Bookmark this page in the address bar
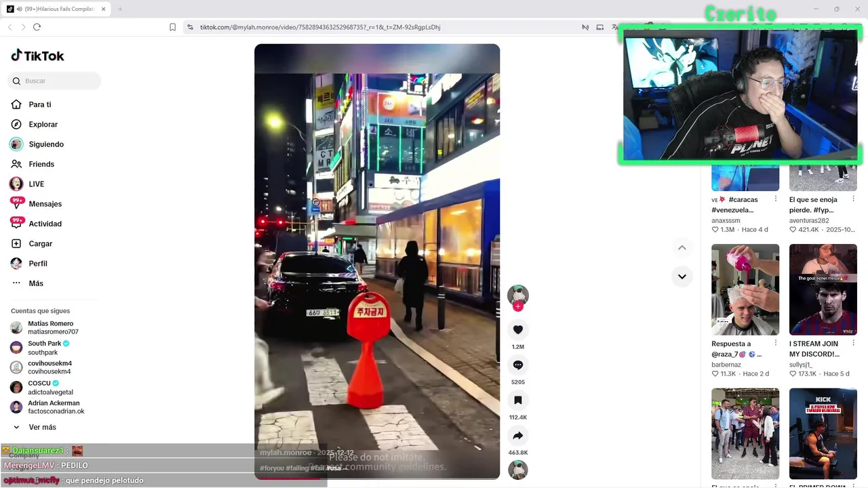 [172, 27]
